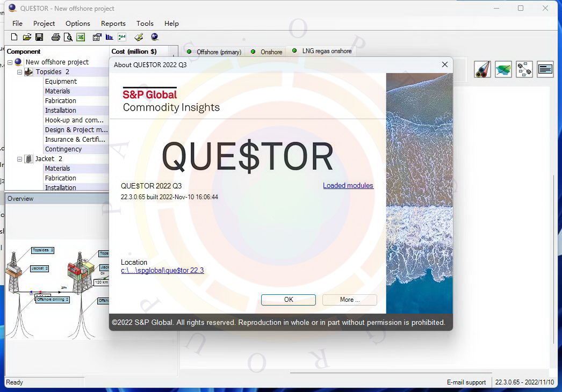Open the install location path link

click(x=162, y=270)
